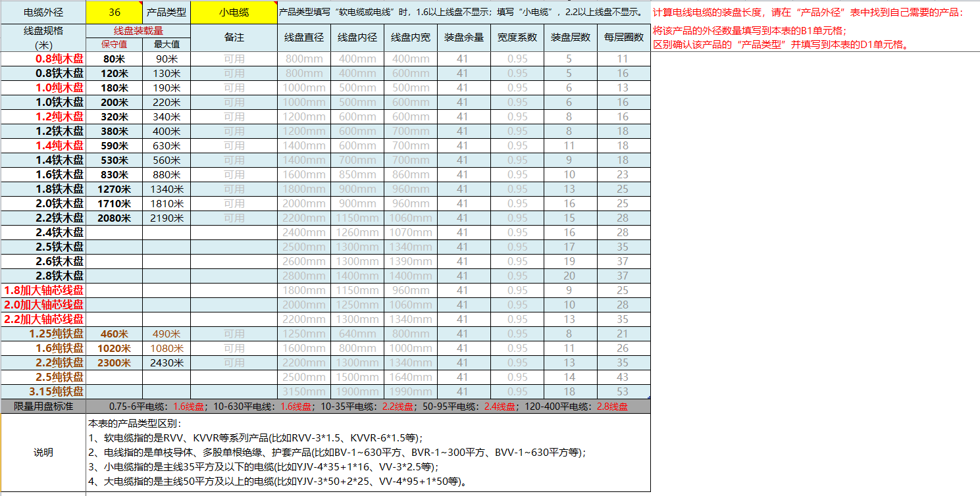Click the 0.8纯木盘 row label

[59, 59]
